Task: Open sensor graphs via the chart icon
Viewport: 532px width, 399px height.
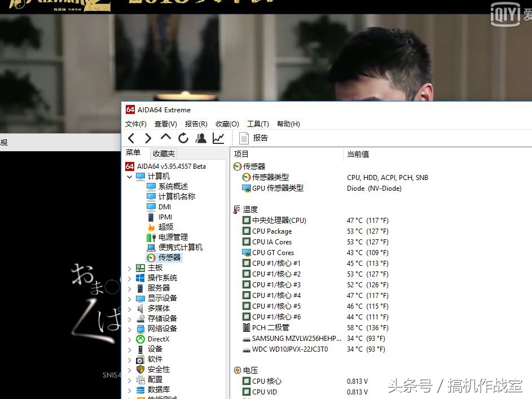Action: tap(218, 138)
